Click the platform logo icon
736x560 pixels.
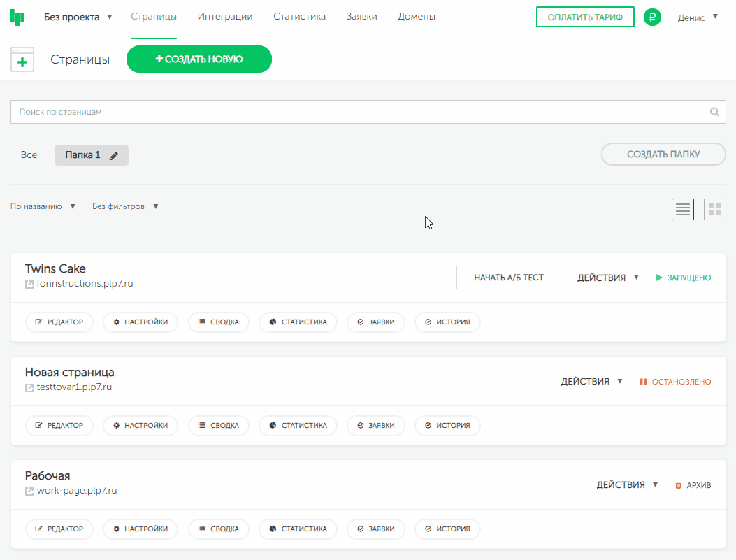pos(18,17)
